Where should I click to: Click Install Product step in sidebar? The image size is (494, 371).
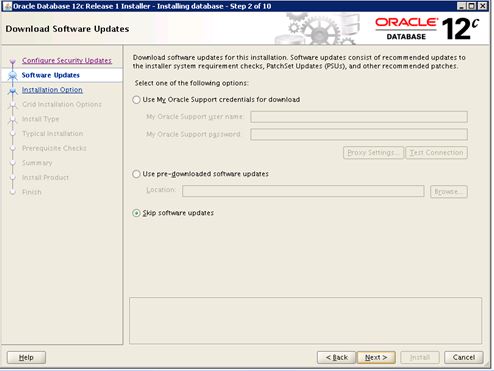point(45,178)
